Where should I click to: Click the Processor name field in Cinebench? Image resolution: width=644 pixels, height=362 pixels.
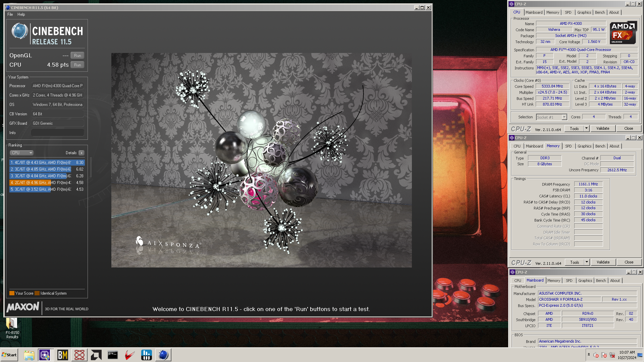58,86
